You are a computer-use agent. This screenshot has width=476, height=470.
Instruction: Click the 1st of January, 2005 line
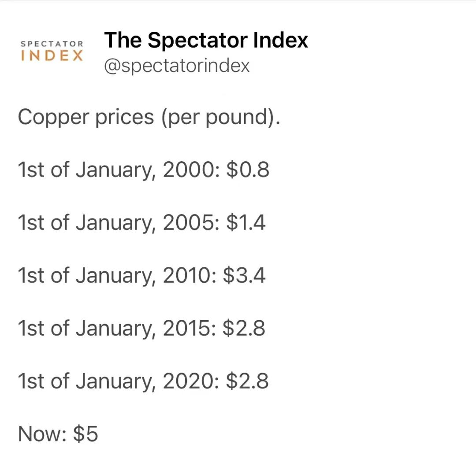tap(142, 222)
